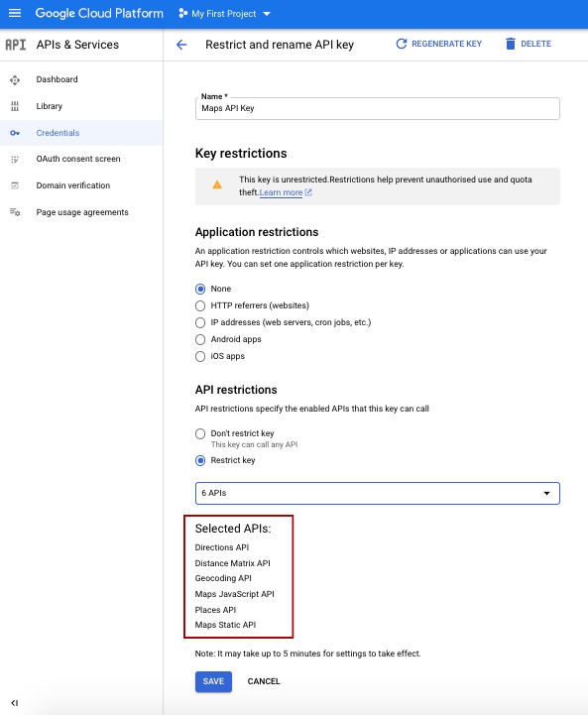Open the hamburger navigation menu
588x715 pixels.
pyautogui.click(x=15, y=13)
